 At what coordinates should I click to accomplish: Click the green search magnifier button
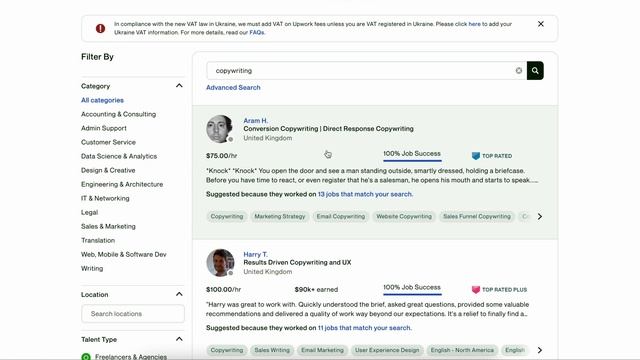[535, 71]
